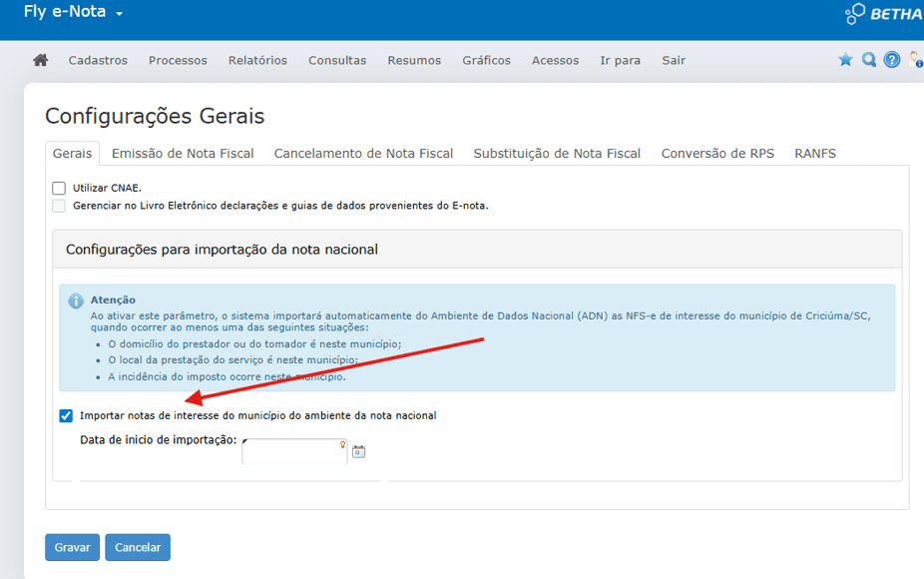Image resolution: width=924 pixels, height=579 pixels.
Task: Click the magnifier search icon
Action: pyautogui.click(x=869, y=60)
